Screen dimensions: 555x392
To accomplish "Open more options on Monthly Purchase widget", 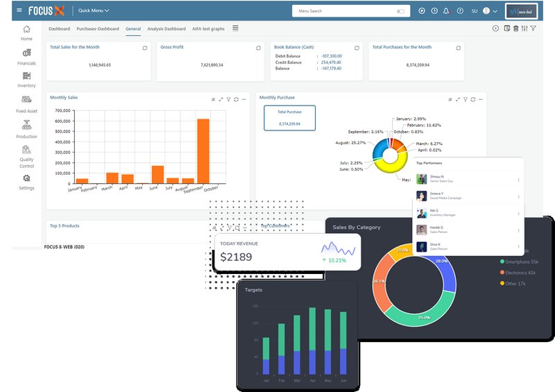I will point(481,99).
